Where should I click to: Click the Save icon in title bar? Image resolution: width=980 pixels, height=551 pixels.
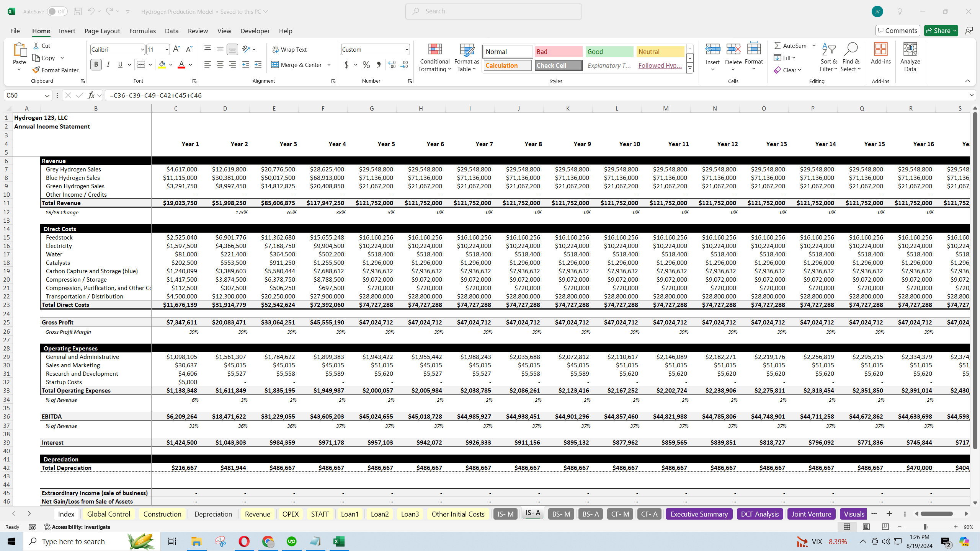pyautogui.click(x=77, y=11)
